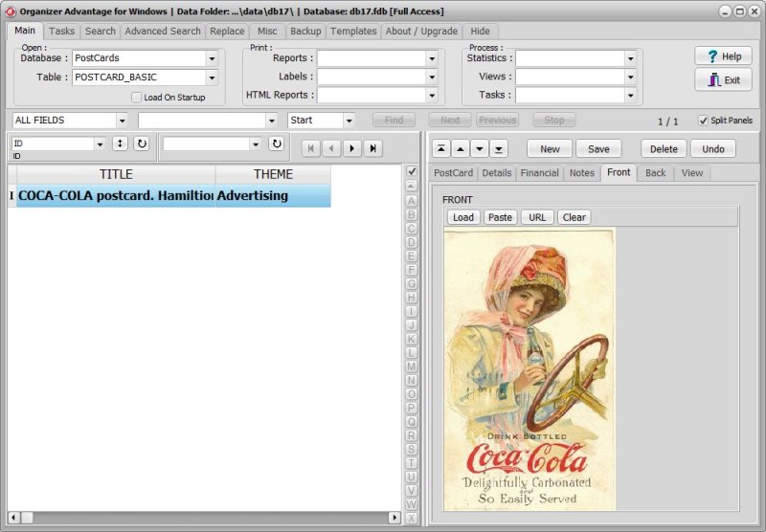The height and width of the screenshot is (532, 766).
Task: Click the Delete button
Action: 664,149
